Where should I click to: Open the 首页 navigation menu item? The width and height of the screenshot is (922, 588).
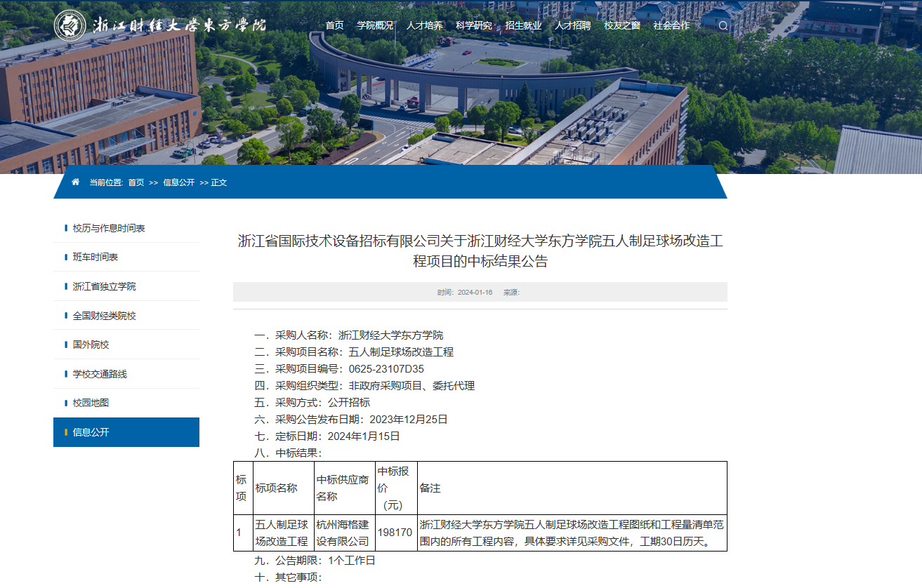click(x=335, y=25)
